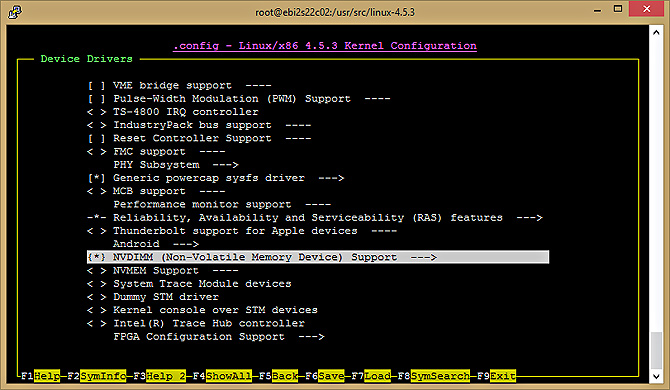Click the vertical scrollbar thumb
The height and width of the screenshot is (390, 670).
(656, 350)
